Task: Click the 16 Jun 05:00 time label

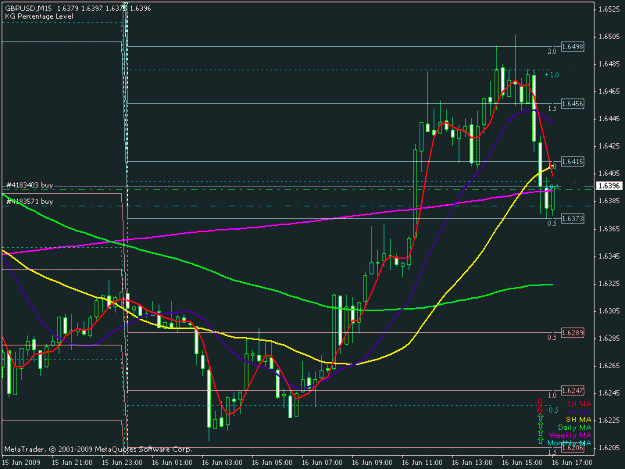Action: [x=272, y=463]
